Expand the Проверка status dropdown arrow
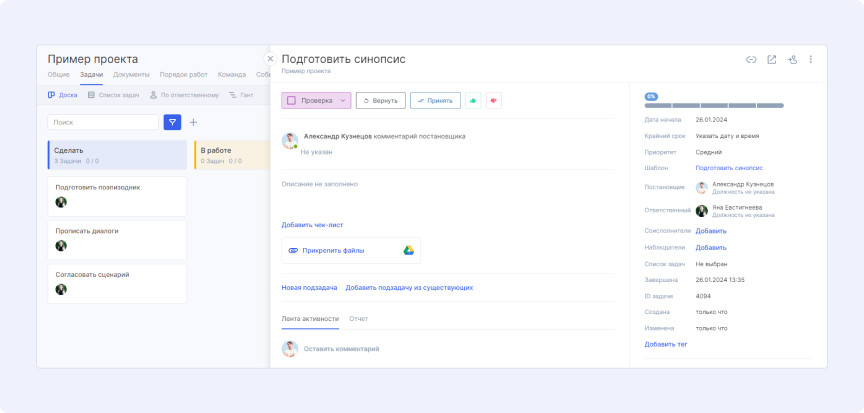 [342, 101]
